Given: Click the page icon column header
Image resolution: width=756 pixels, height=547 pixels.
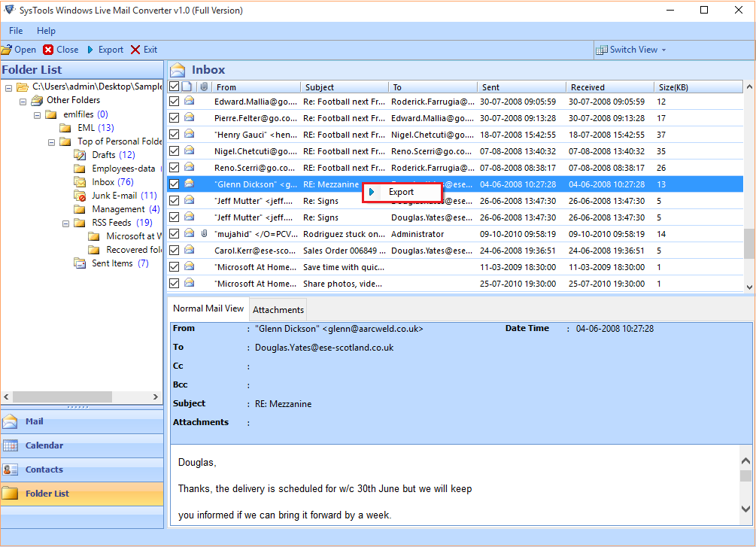Looking at the screenshot, I should (x=187, y=87).
